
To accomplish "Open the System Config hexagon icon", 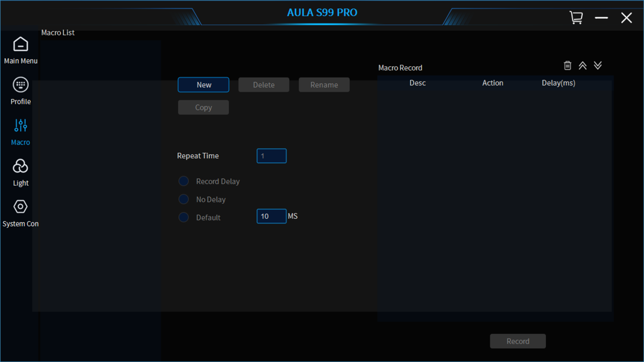I will click(x=21, y=207).
